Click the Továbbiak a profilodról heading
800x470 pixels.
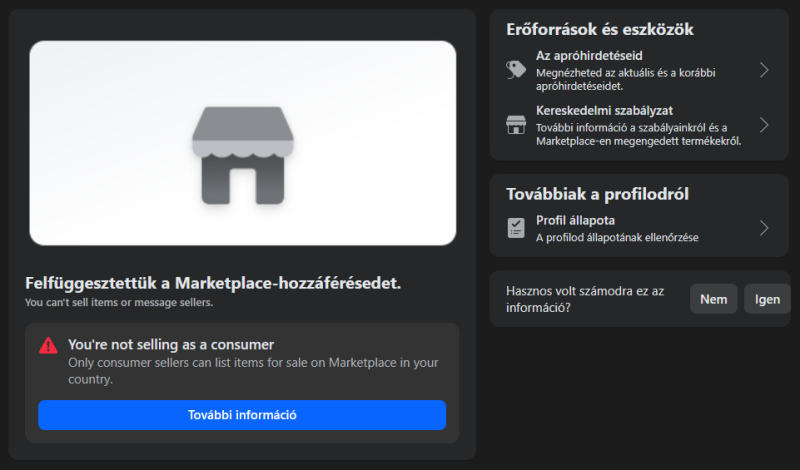point(597,194)
